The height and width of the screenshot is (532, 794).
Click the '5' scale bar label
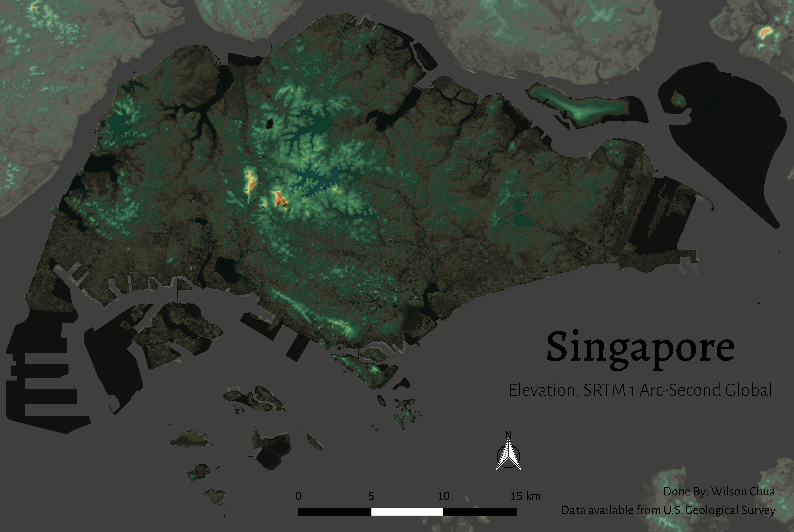pos(371,496)
